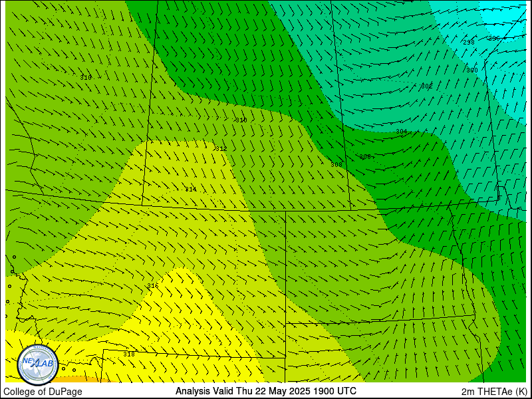Click the Analysis Valid timestamp text
Viewport: 532px width, 399px height.
tap(265, 391)
